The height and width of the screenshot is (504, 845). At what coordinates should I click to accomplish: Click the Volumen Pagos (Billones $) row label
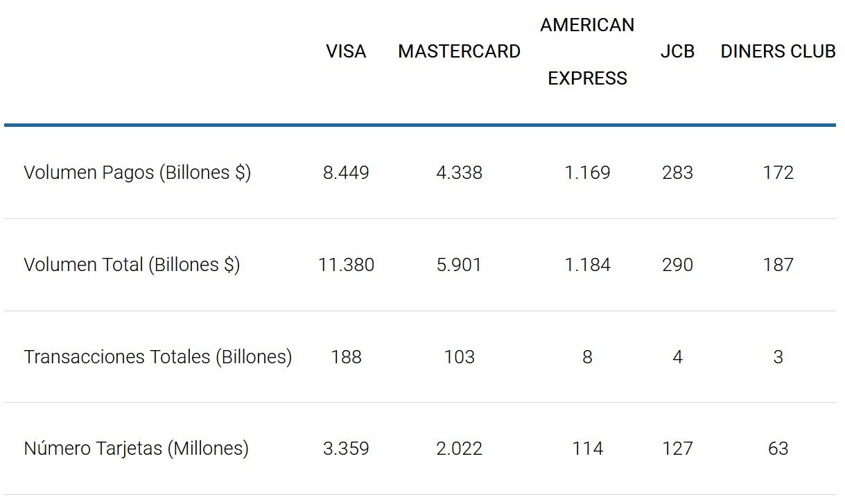tap(137, 173)
